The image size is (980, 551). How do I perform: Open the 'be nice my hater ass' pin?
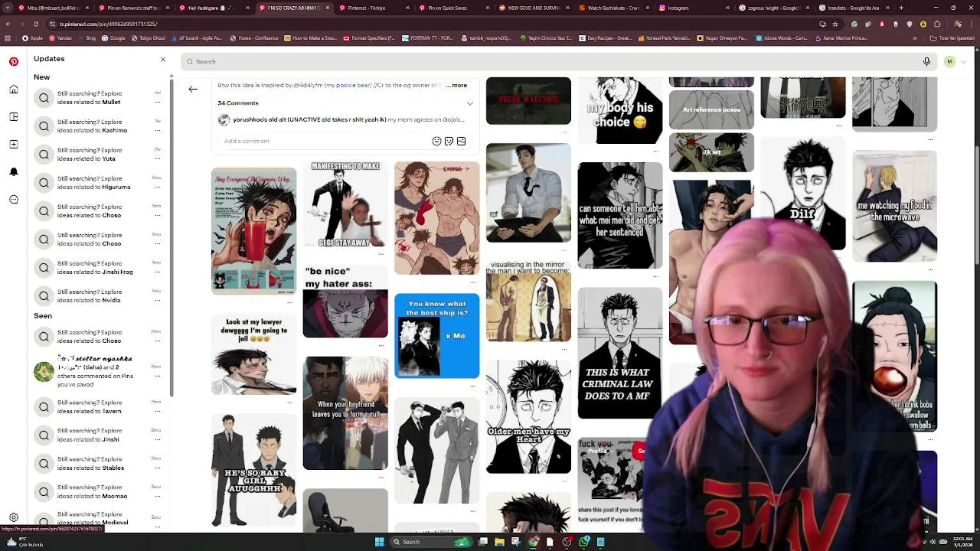click(345, 300)
